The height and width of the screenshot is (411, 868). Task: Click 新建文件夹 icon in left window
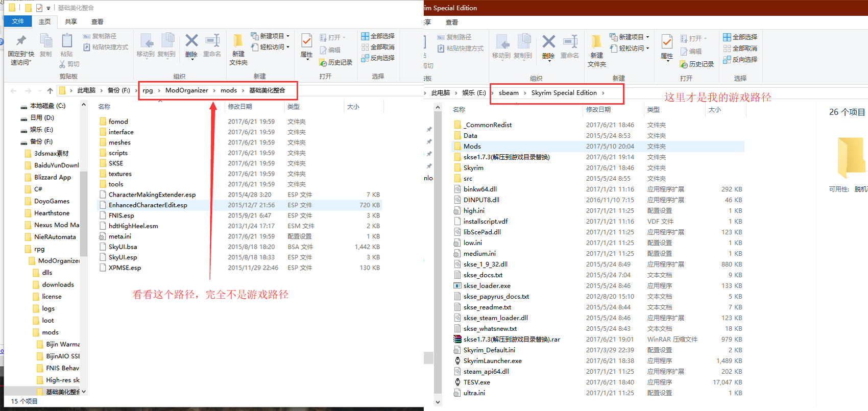238,41
